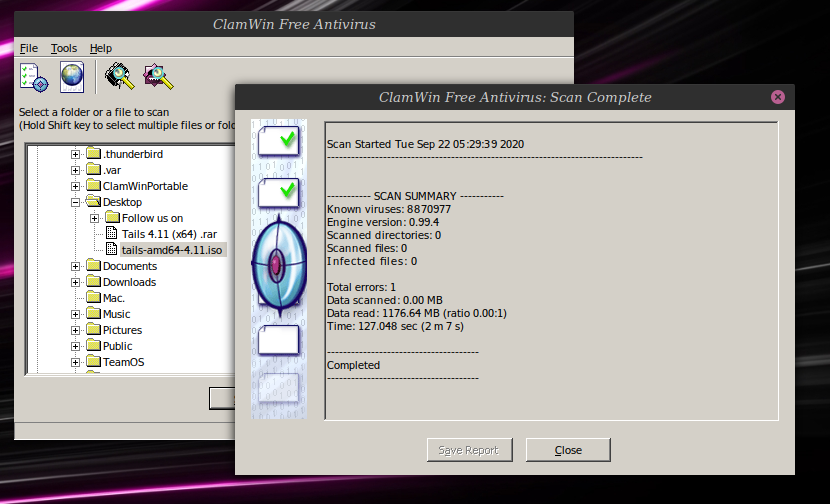The image size is (830, 504).
Task: Expand the Public folder node
Action: [x=75, y=346]
